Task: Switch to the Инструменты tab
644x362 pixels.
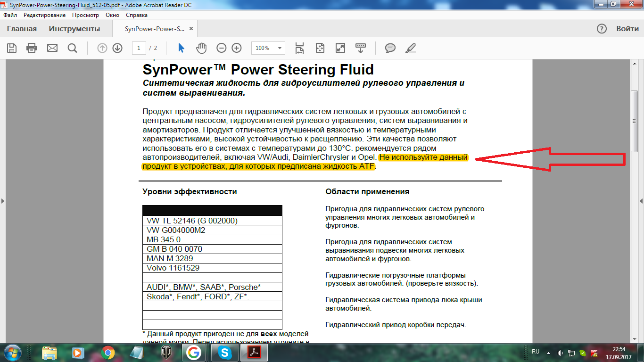Action: click(x=74, y=29)
